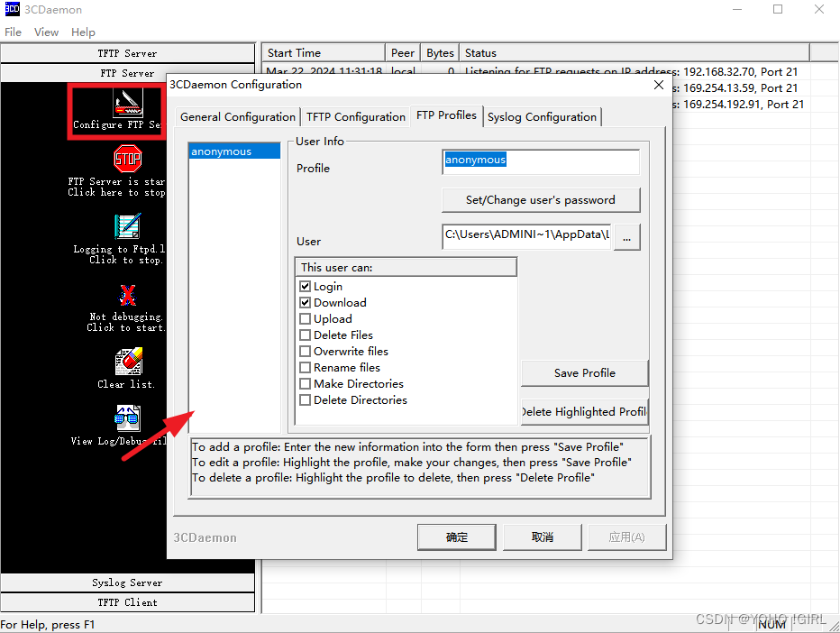Click Delete Highlighted Profile button
The height and width of the screenshot is (633, 840).
(x=584, y=412)
